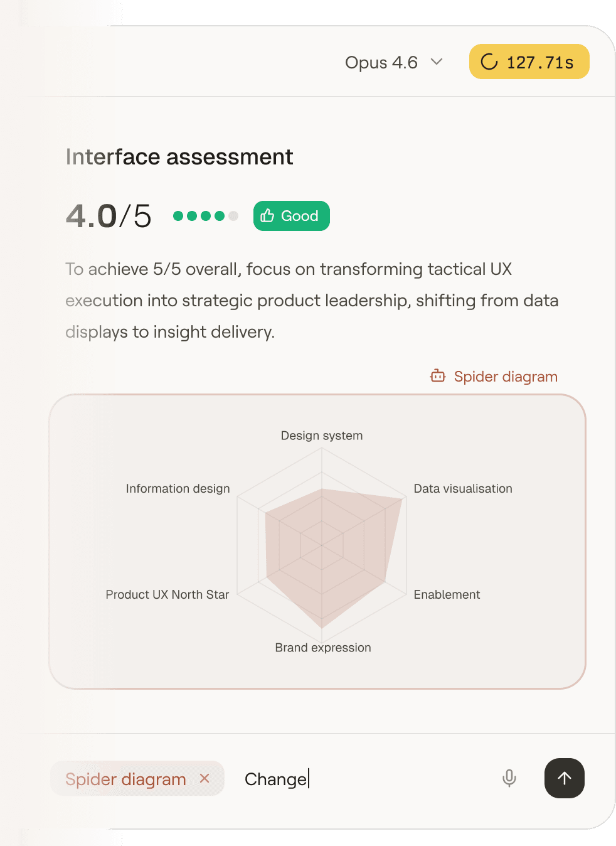
Task: Click the Good rating badge
Action: click(x=292, y=216)
